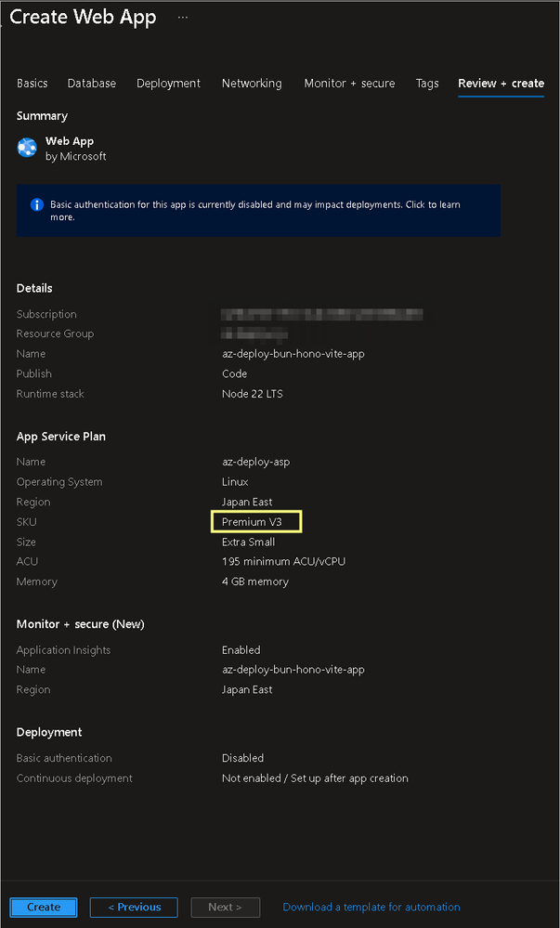
Task: Open Download a template for automation link
Action: 371,907
